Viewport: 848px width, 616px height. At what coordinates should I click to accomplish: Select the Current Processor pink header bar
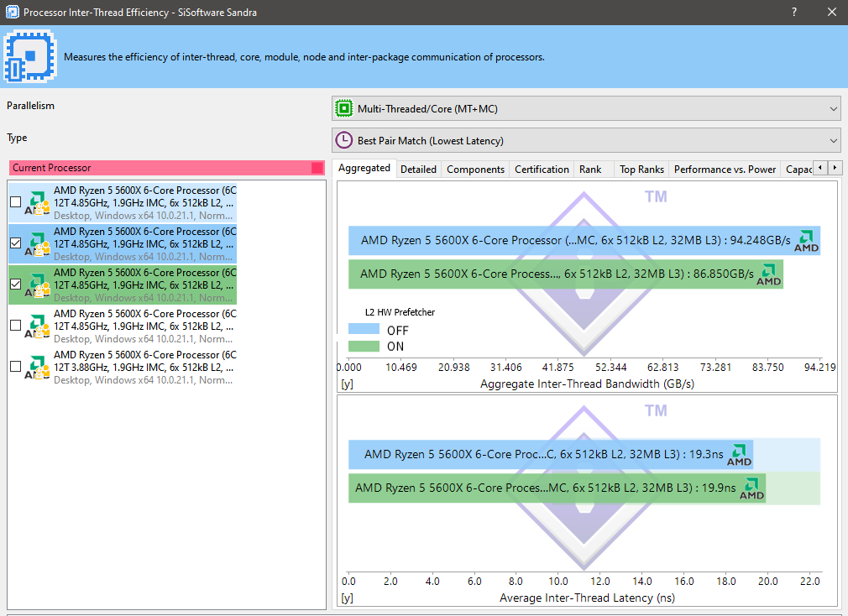tap(166, 168)
